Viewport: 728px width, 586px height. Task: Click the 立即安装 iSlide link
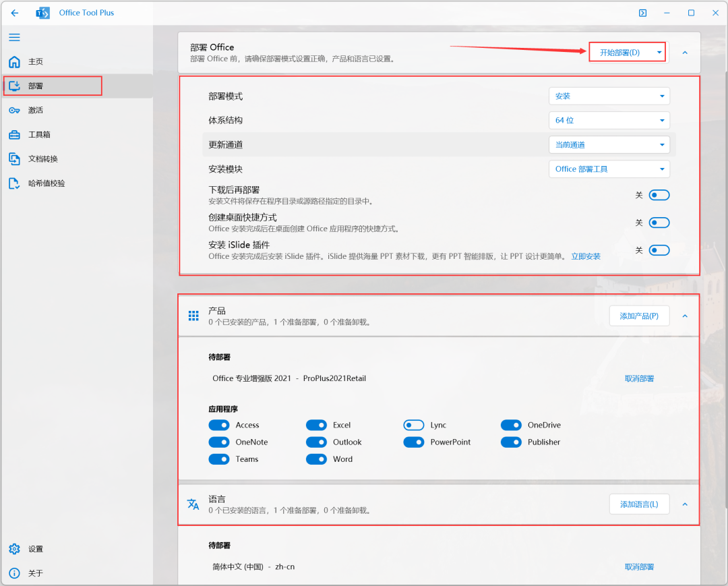tap(586, 256)
